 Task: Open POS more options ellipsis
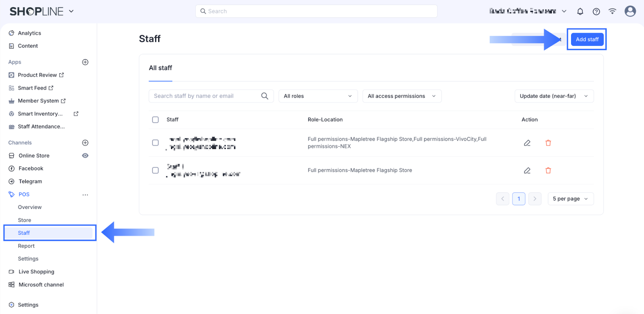85,195
